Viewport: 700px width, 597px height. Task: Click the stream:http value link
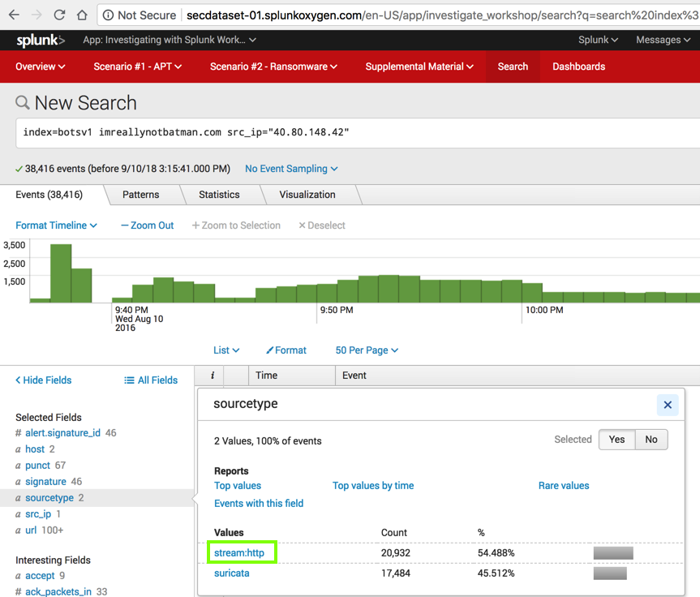click(x=239, y=553)
